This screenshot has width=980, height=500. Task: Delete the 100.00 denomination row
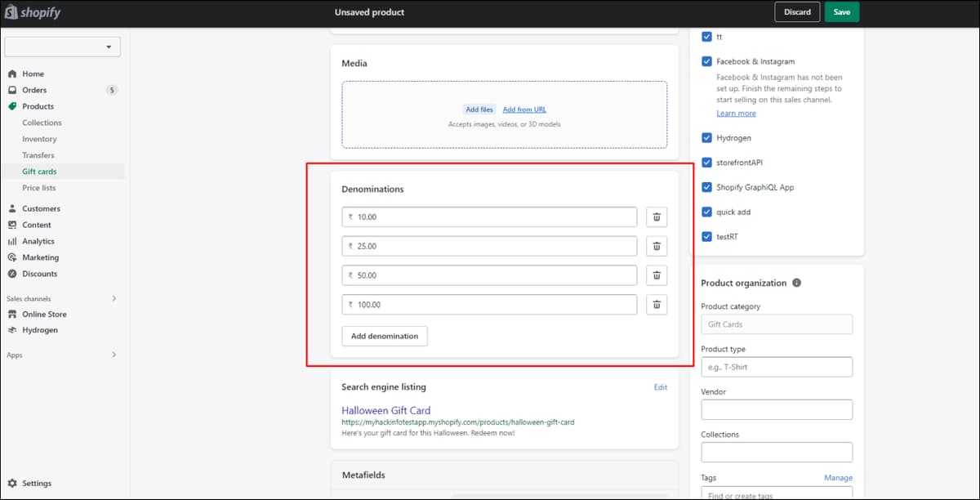(x=657, y=305)
